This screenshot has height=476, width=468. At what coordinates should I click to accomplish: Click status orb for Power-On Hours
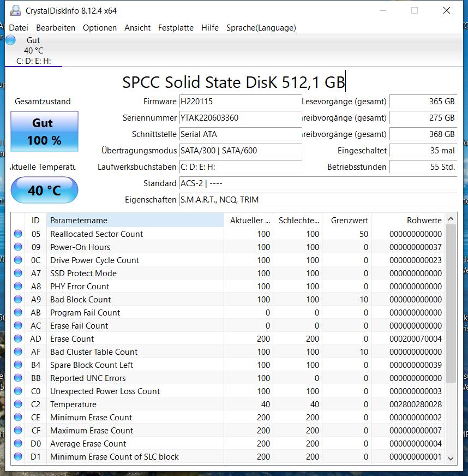coord(18,247)
